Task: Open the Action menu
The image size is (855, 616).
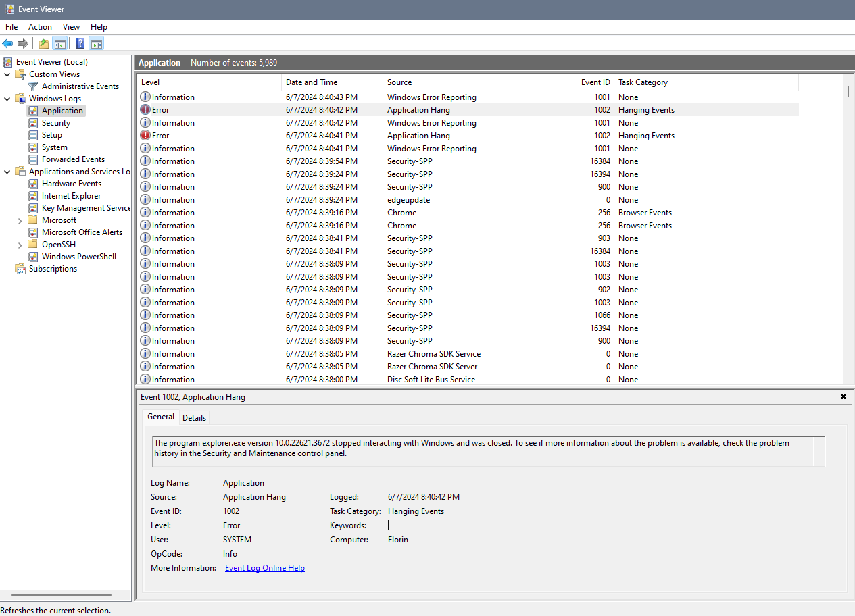Action: 40,27
